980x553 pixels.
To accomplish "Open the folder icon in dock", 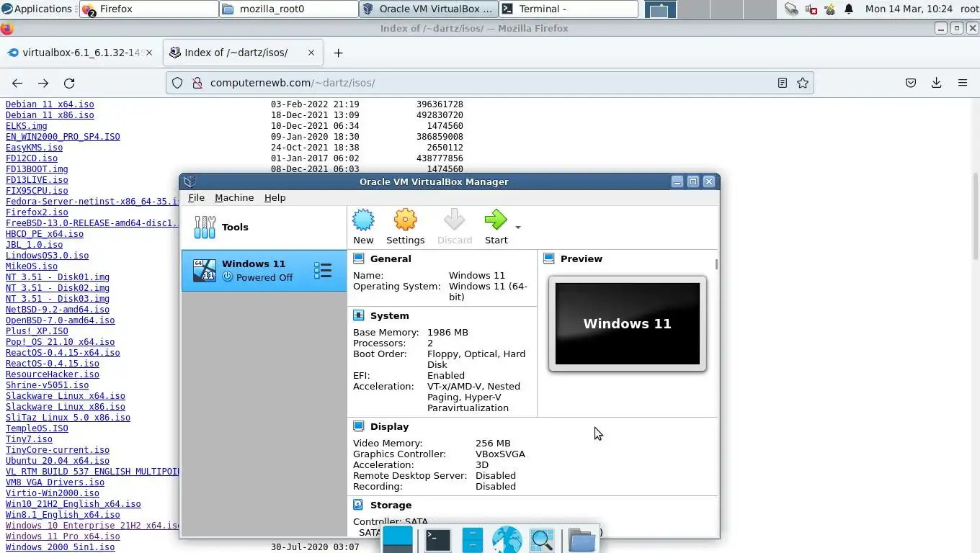I will pyautogui.click(x=582, y=540).
